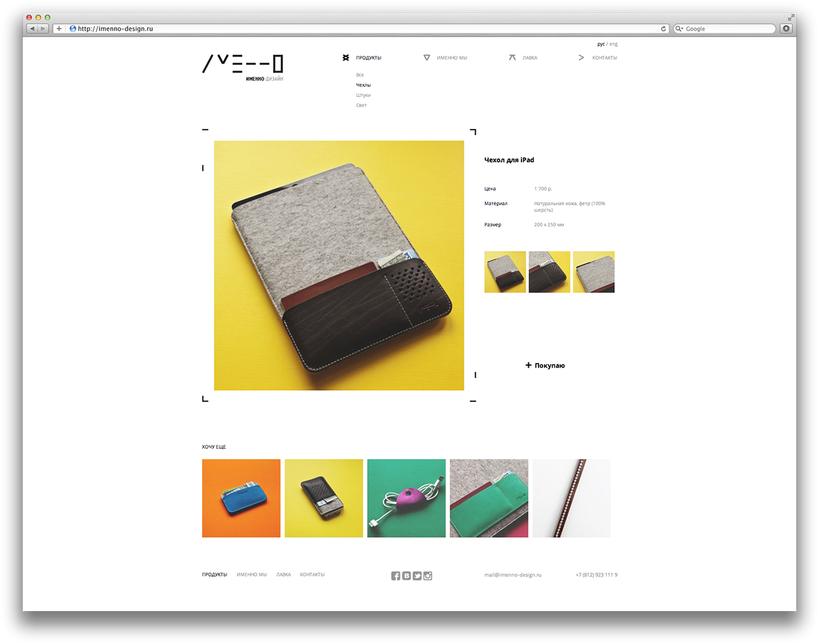The image size is (819, 644).
Task: Click the size value 200 x 250 мм
Action: [x=549, y=224]
